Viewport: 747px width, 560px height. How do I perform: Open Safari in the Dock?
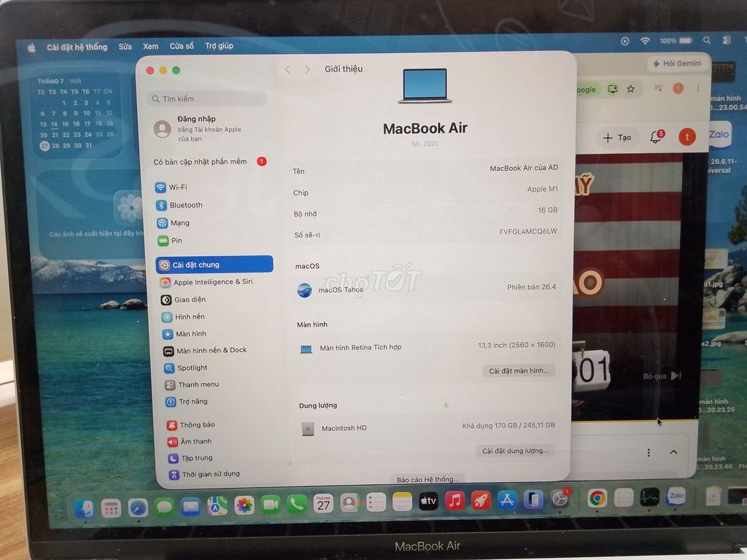point(138,509)
